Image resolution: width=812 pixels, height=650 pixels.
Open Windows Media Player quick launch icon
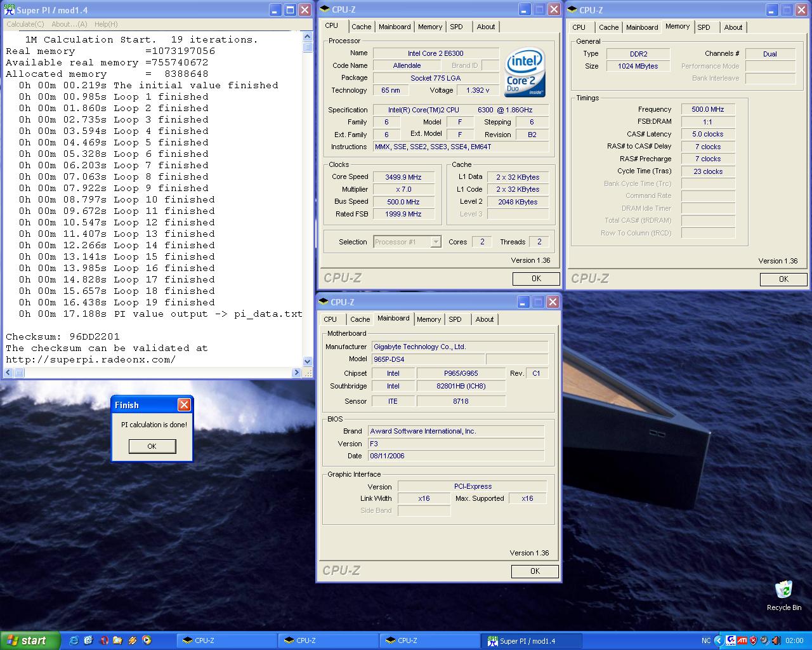tap(147, 640)
